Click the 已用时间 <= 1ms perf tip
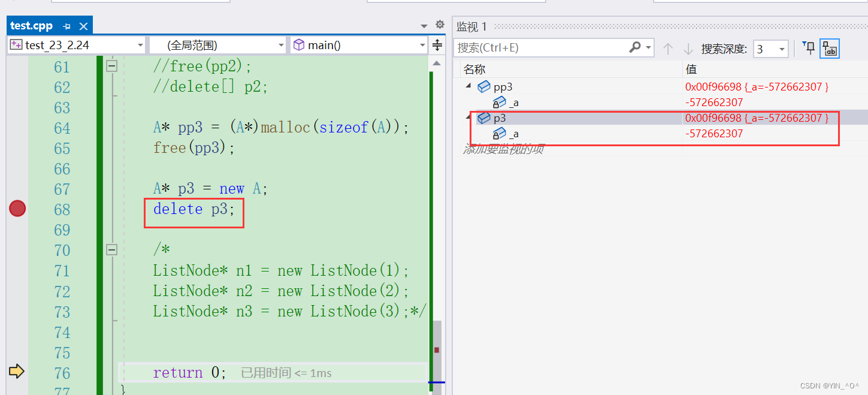The height and width of the screenshot is (395, 868). tap(286, 373)
